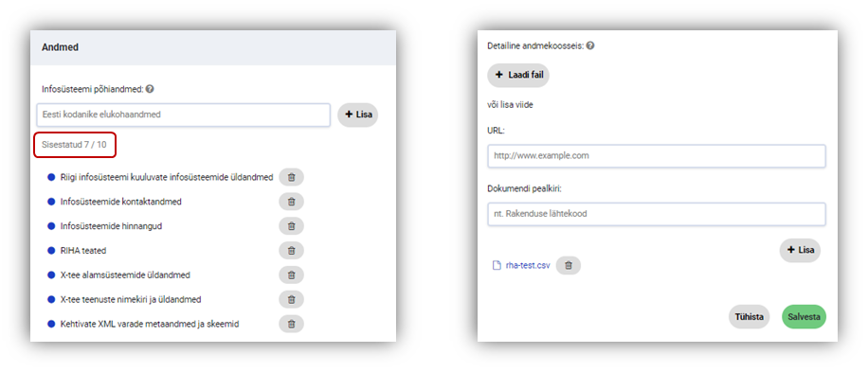
Task: Focus the Eesti kodanike elukohaandmed input field
Action: 184,115
